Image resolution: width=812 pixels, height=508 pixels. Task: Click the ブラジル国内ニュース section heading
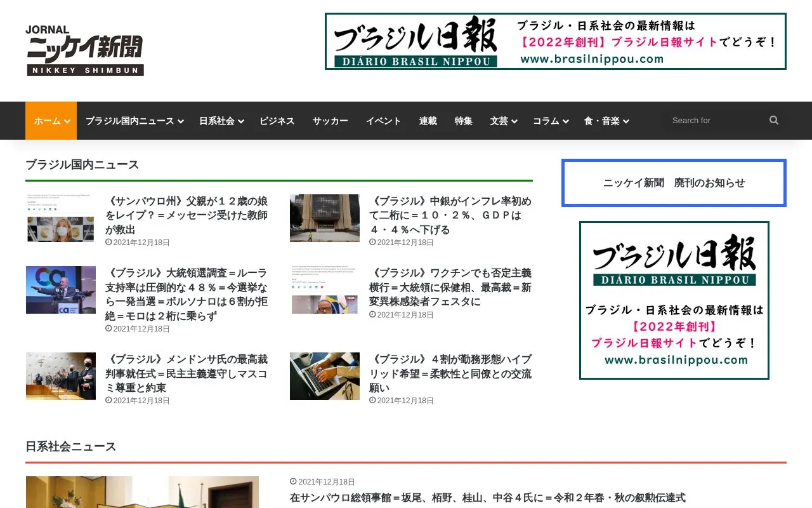tap(82, 164)
